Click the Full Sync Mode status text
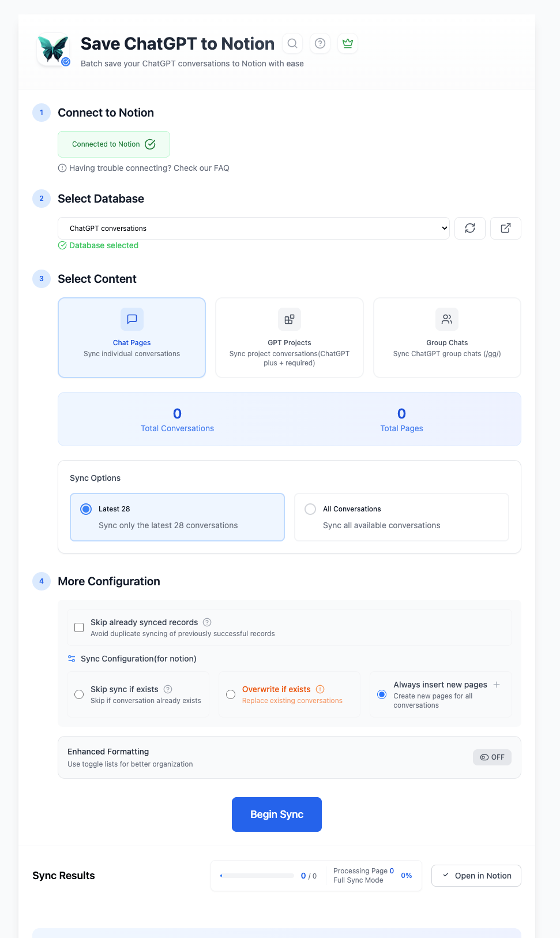The width and height of the screenshot is (560, 938). pyautogui.click(x=358, y=880)
